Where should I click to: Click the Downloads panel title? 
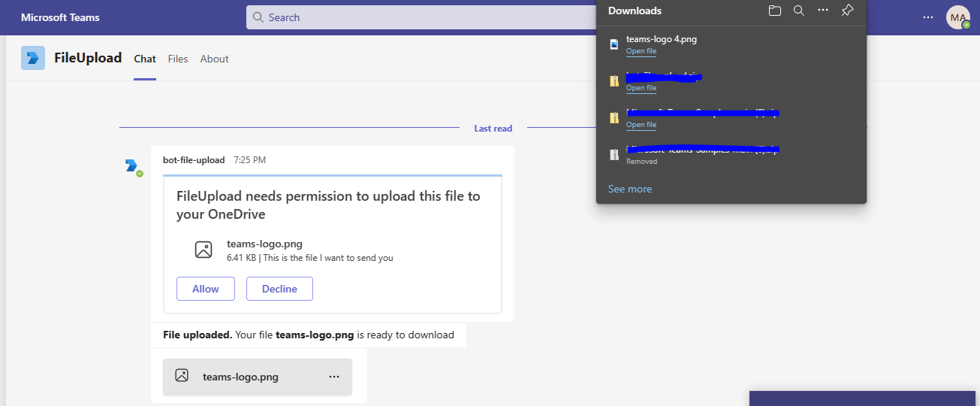(635, 11)
